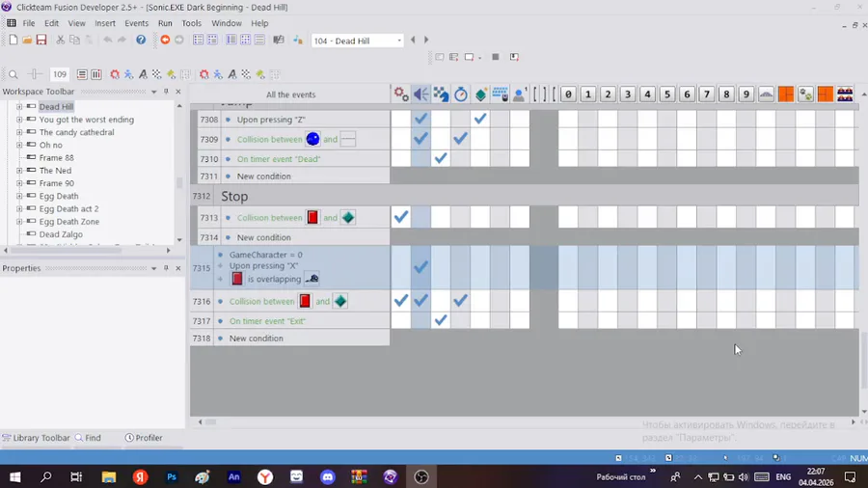Toggle the Sound action checkmark for event 7308
868x488 pixels.
pyautogui.click(x=420, y=119)
